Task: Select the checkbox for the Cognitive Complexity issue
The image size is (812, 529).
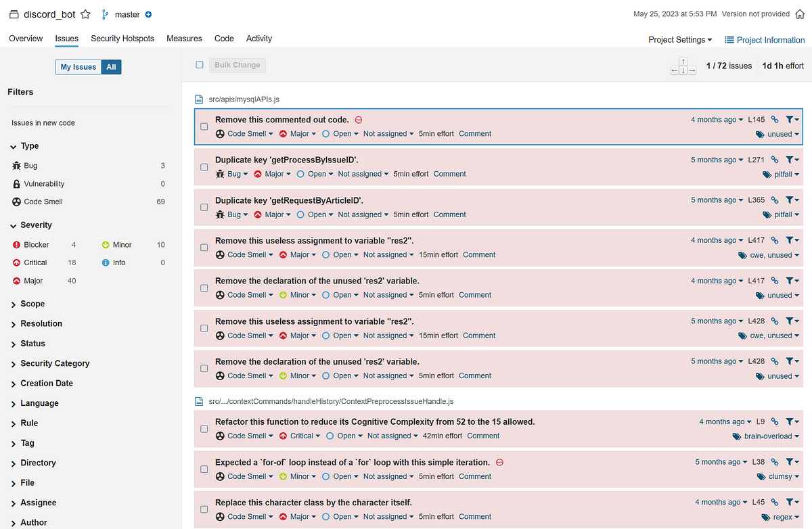Action: pos(204,429)
